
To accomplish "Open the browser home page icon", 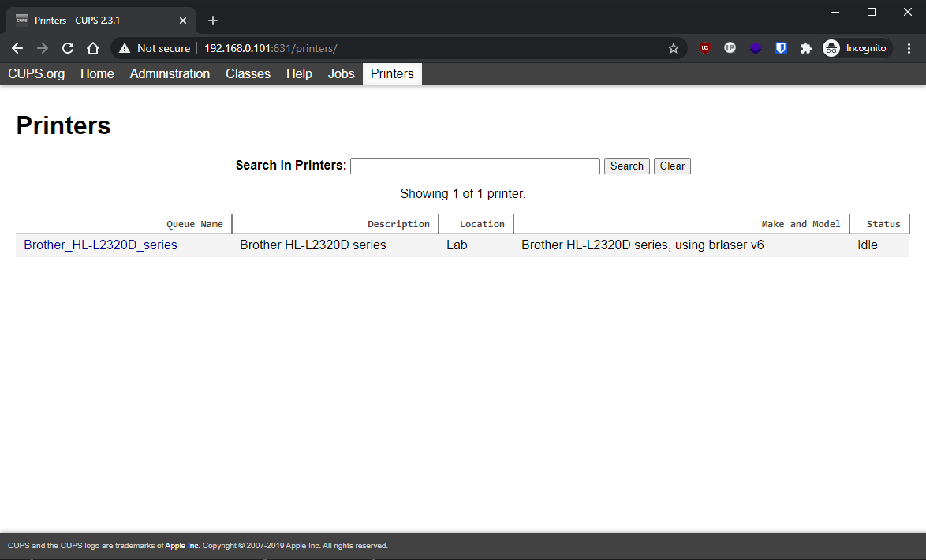I will [93, 48].
